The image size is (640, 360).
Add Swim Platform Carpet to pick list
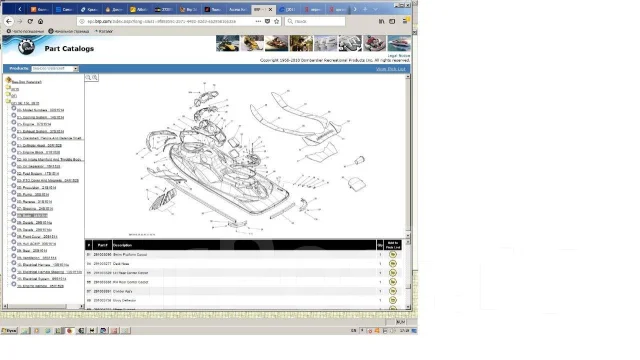click(x=393, y=254)
